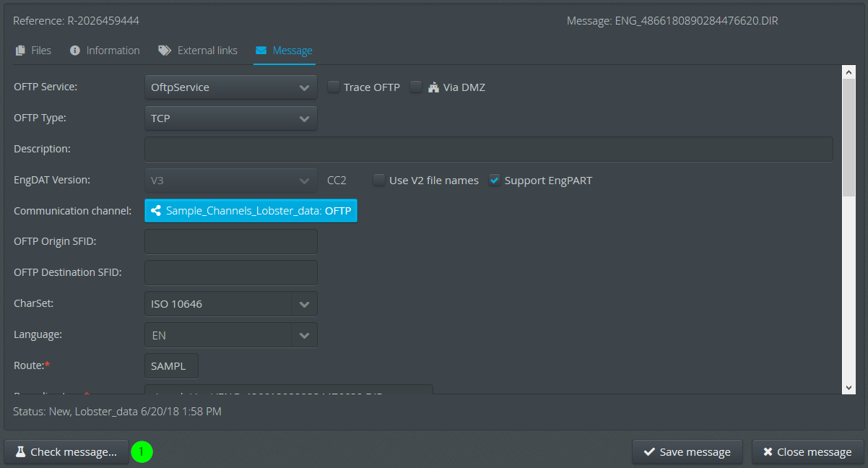Screen dimensions: 868x468
Task: Click the scrollbar down arrow
Action: click(x=849, y=388)
